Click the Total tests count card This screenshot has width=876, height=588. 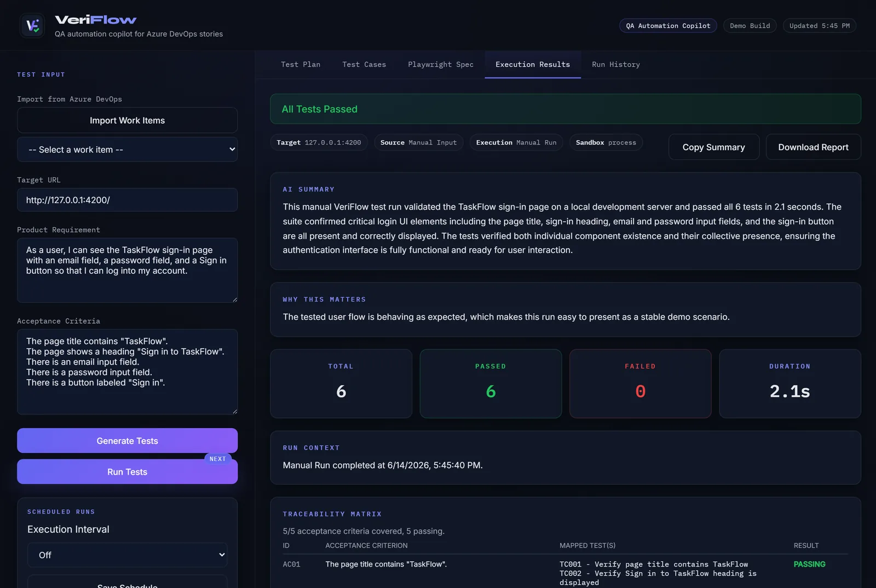341,384
